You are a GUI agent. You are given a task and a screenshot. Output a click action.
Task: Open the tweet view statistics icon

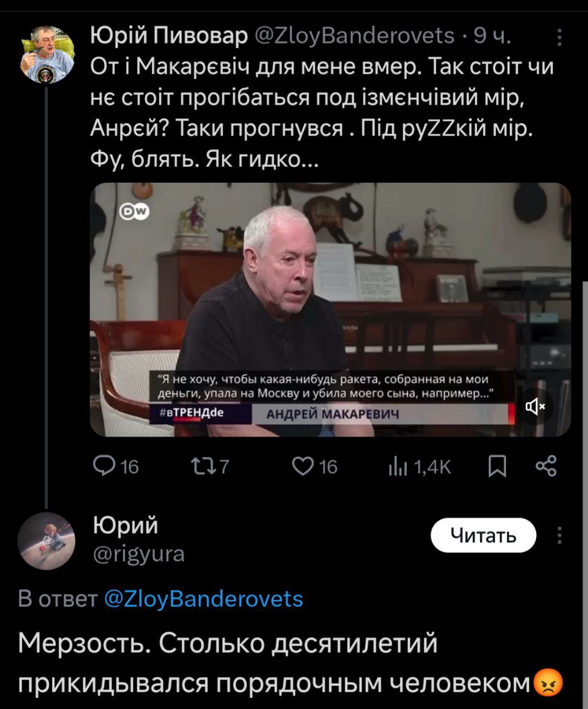point(397,467)
